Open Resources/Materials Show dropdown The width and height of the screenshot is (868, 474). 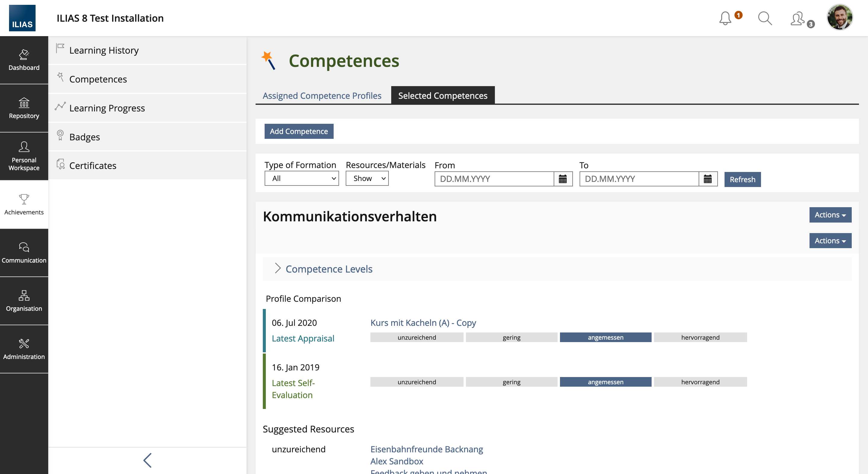(366, 178)
